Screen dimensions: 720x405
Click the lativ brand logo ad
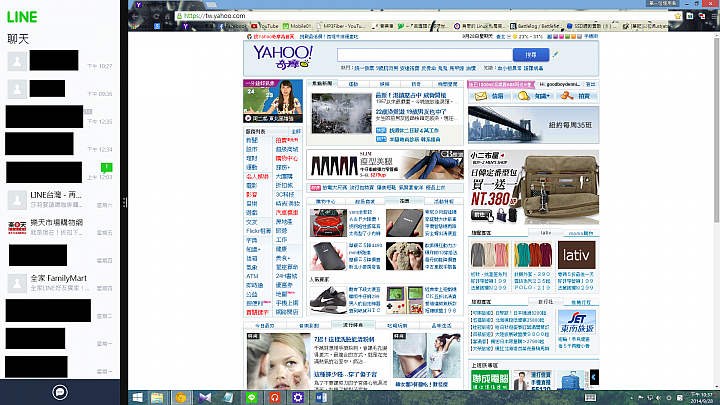pyautogui.click(x=576, y=254)
